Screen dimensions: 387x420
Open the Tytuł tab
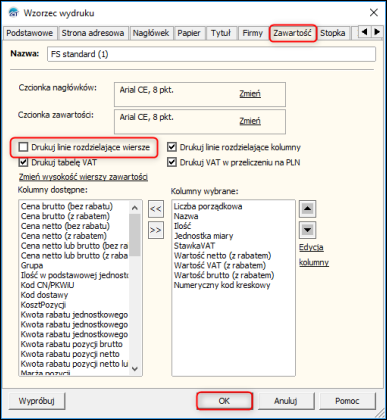coord(221,33)
